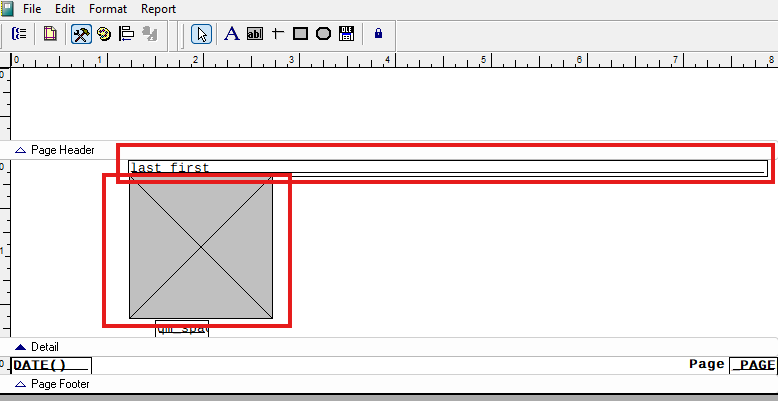Choose the Picture/OLE Bound control tool

tap(347, 34)
